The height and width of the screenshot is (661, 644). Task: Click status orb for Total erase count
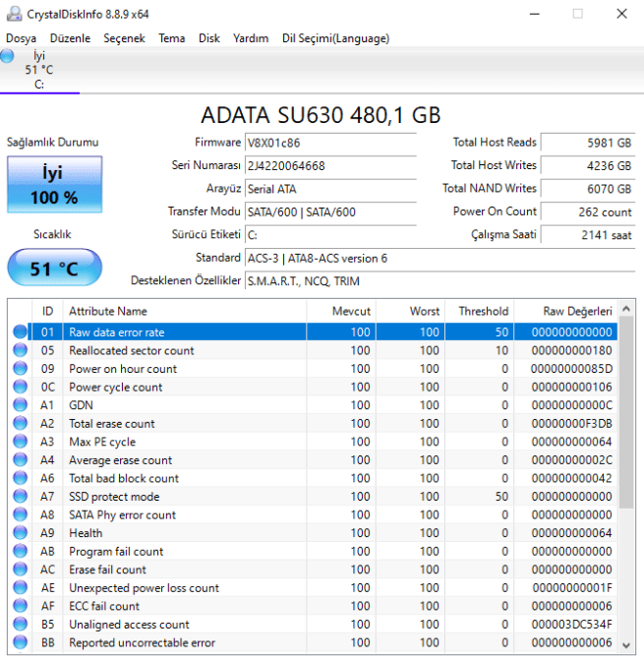pyautogui.click(x=20, y=423)
